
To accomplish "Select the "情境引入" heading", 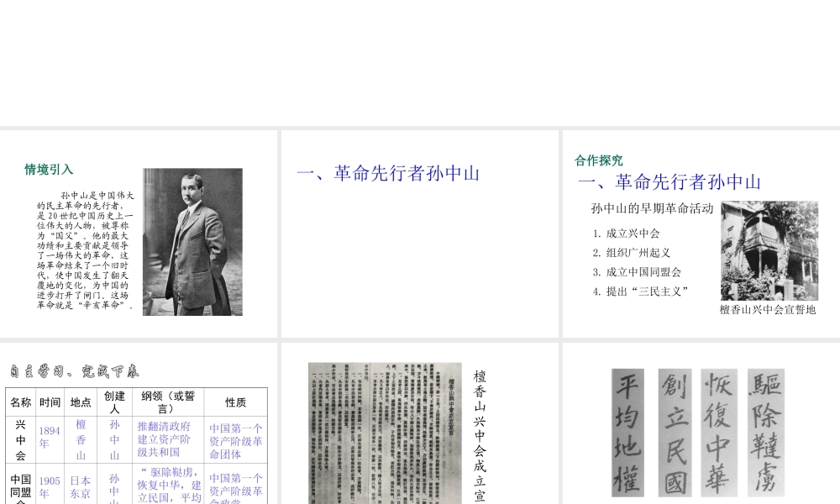I will (49, 170).
